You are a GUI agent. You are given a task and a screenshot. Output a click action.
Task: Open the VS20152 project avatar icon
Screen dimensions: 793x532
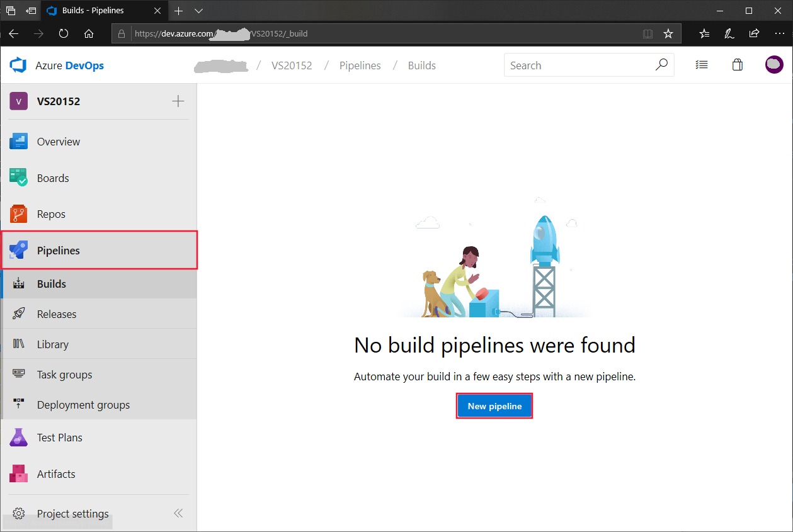(x=18, y=101)
